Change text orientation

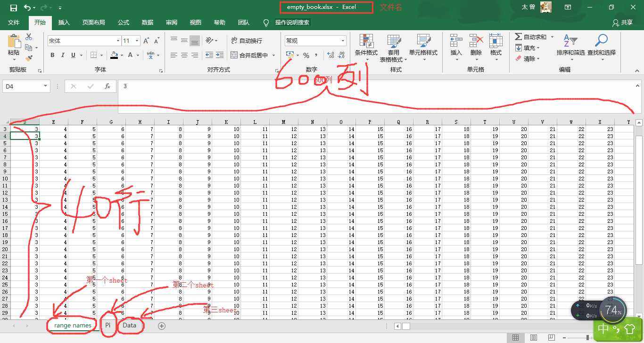point(210,41)
